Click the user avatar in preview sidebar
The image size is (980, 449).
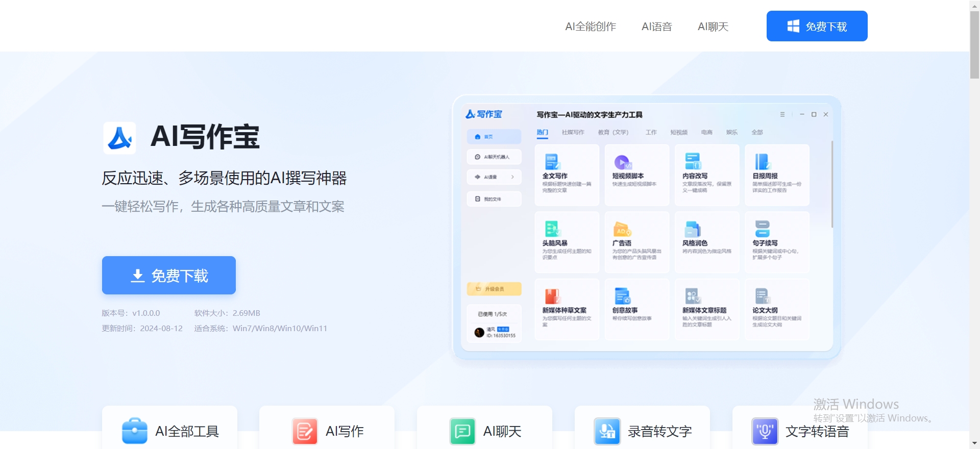(x=479, y=333)
